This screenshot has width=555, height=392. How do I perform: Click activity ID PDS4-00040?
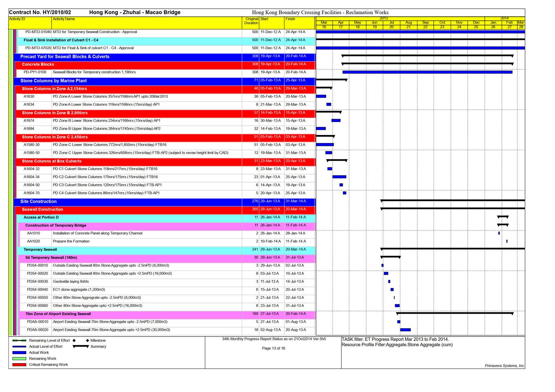(x=37, y=290)
